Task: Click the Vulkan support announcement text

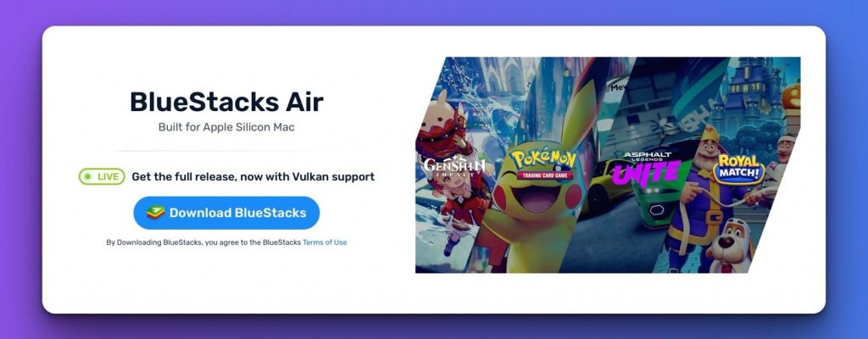Action: click(x=253, y=176)
